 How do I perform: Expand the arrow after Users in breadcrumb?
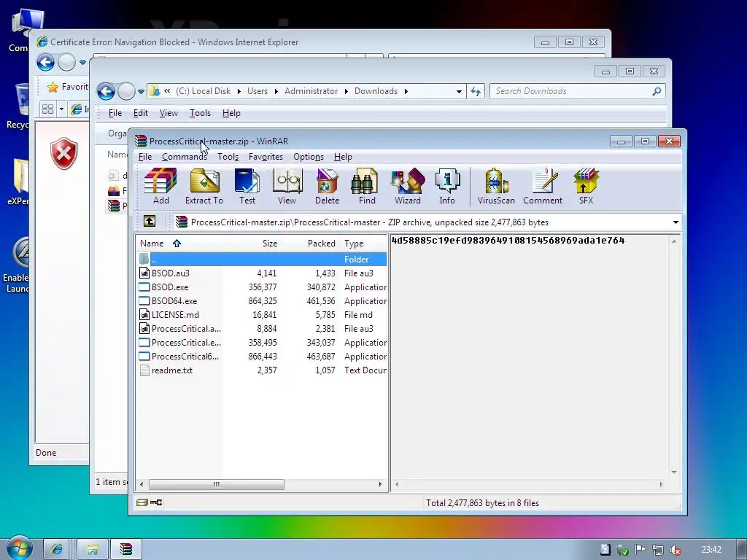point(276,91)
